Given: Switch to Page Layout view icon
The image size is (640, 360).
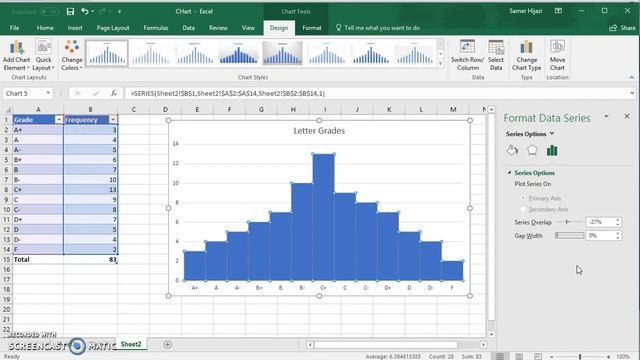Looking at the screenshot, I should tap(519, 356).
